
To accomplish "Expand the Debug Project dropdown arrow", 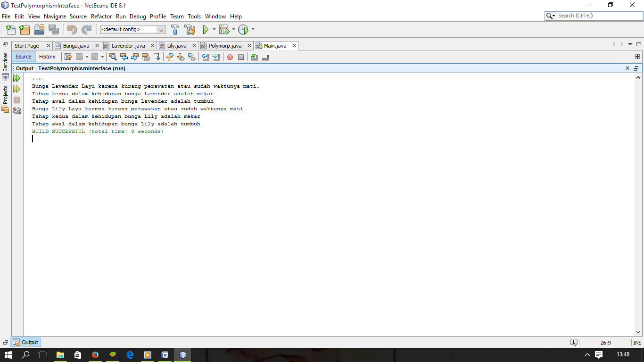I will (233, 30).
